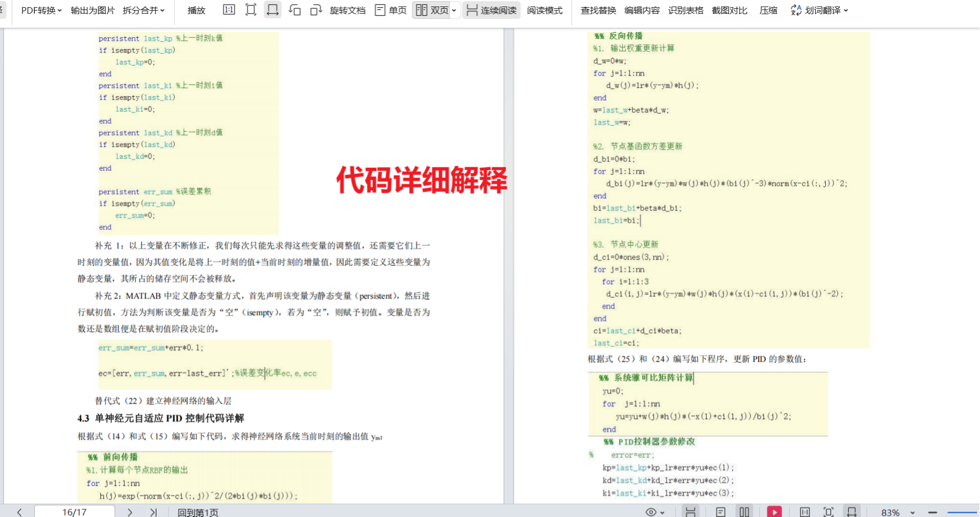Open 查找替换 find and replace
980x517 pixels.
[598, 10]
